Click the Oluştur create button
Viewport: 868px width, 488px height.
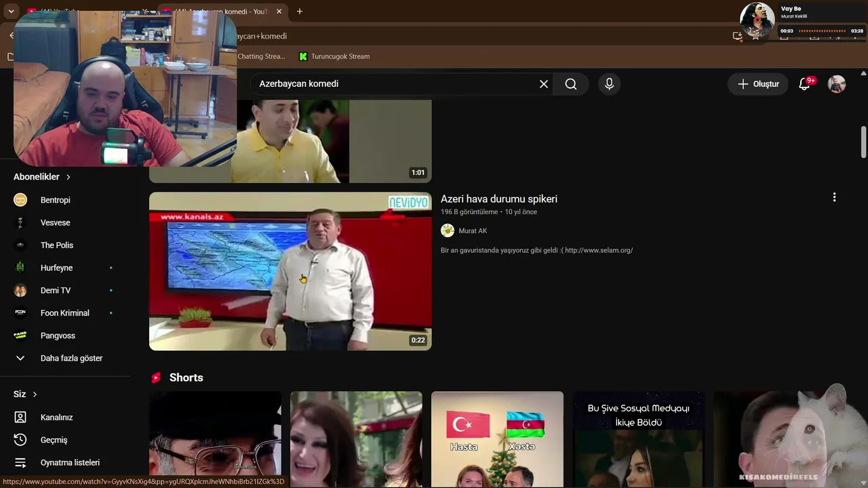coord(758,84)
